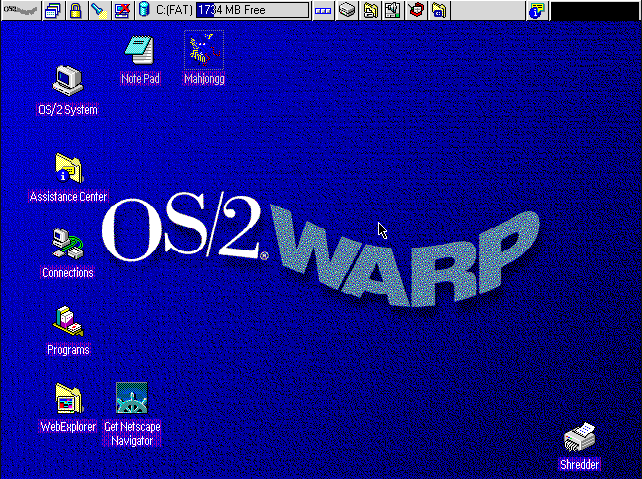
Task: Click the "Shredder" label text
Action: click(579, 465)
